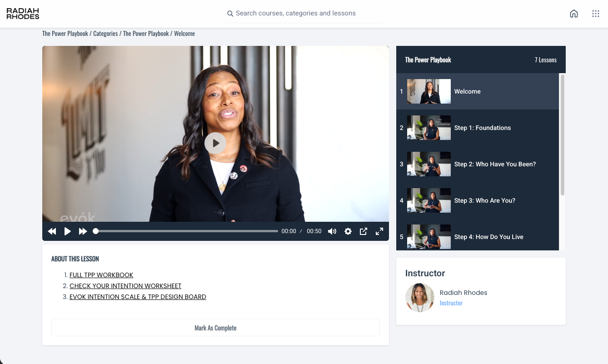Click the home icon in header
This screenshot has width=608, height=364.
(573, 14)
